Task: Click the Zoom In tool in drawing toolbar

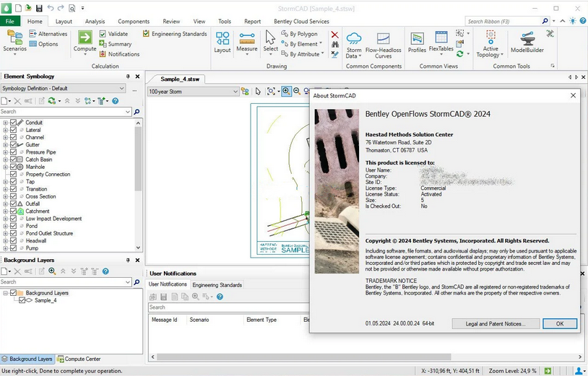Action: pos(286,91)
